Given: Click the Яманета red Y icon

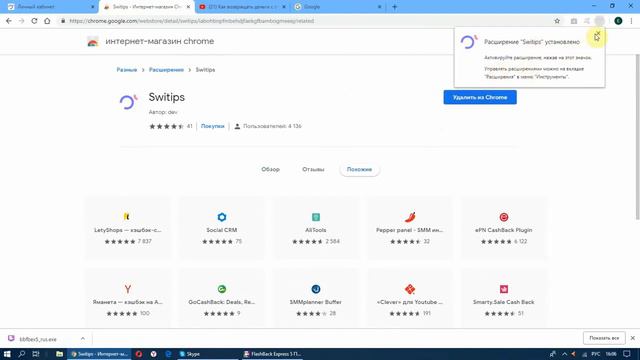Looking at the screenshot, I should (x=127, y=289).
